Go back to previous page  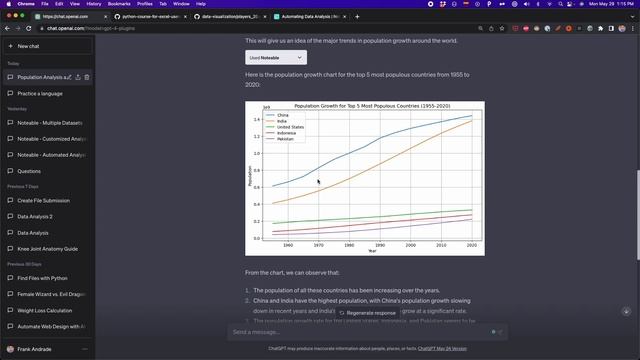click(x=7, y=29)
